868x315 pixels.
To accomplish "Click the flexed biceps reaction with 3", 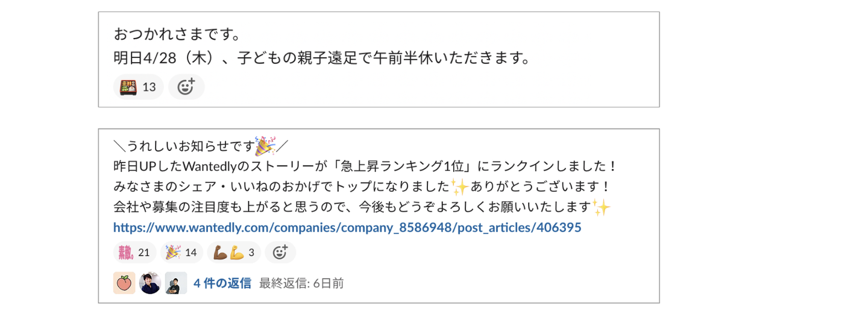I will pyautogui.click(x=234, y=252).
